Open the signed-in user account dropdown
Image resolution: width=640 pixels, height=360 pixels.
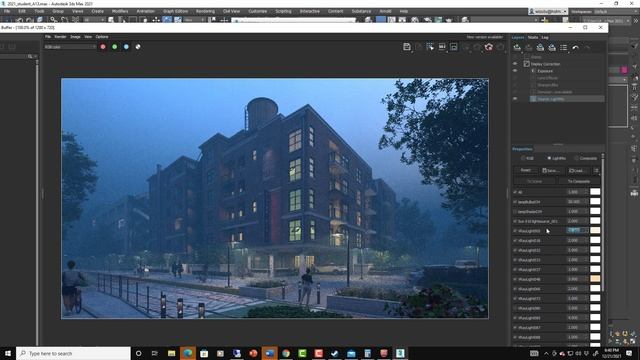(548, 11)
